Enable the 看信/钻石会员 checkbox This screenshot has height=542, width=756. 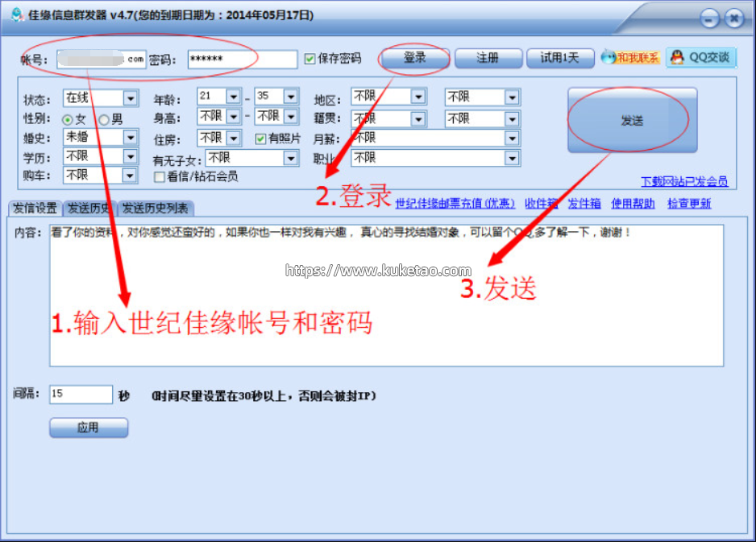159,177
